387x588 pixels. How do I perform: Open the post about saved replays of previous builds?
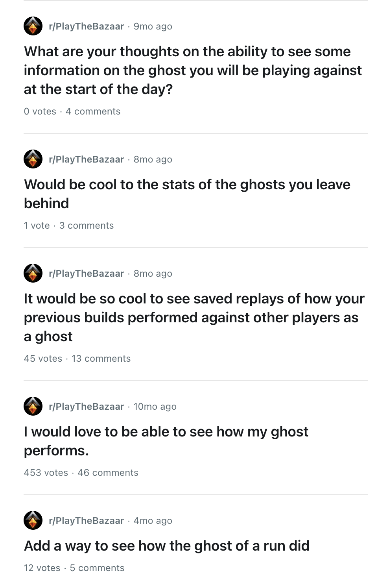point(194,318)
